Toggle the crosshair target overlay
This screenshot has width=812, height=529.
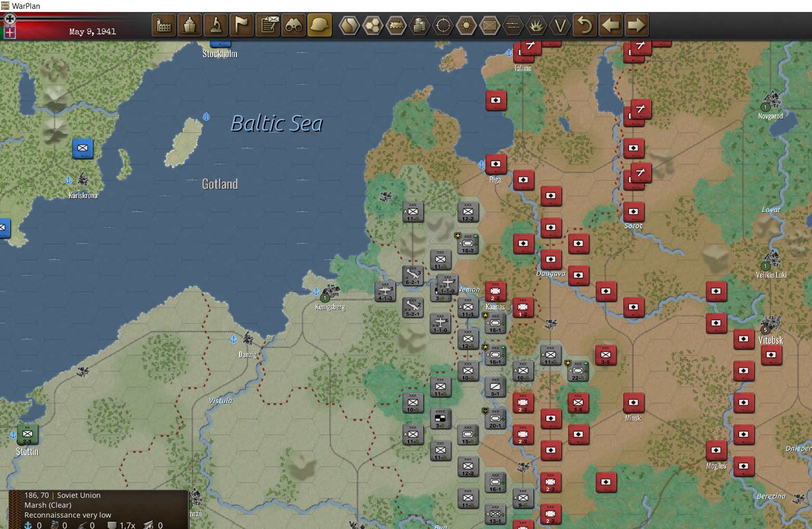(x=443, y=25)
